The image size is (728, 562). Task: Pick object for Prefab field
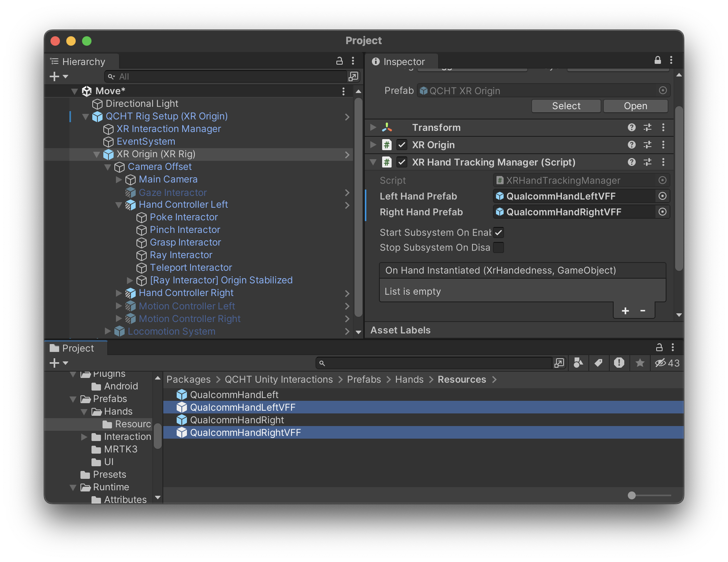click(663, 91)
